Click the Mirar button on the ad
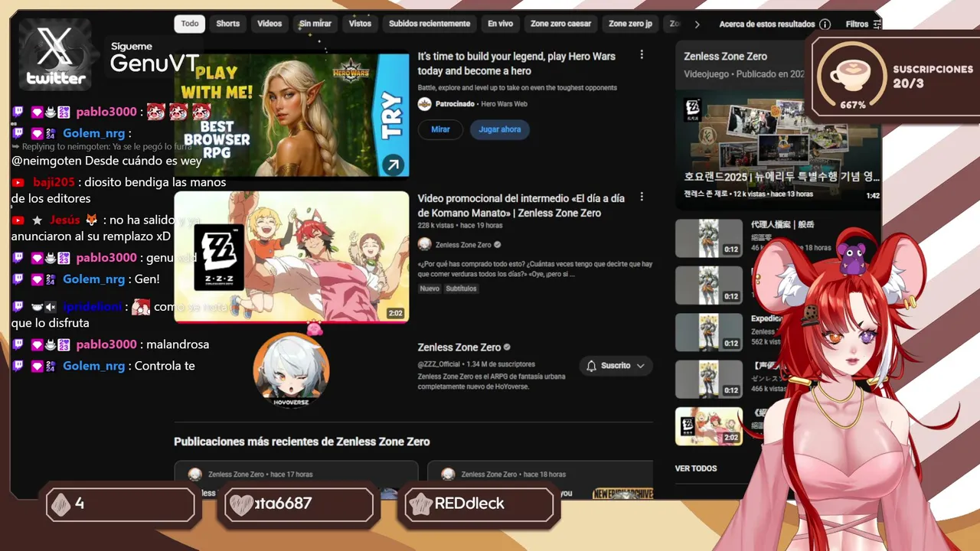 [440, 129]
